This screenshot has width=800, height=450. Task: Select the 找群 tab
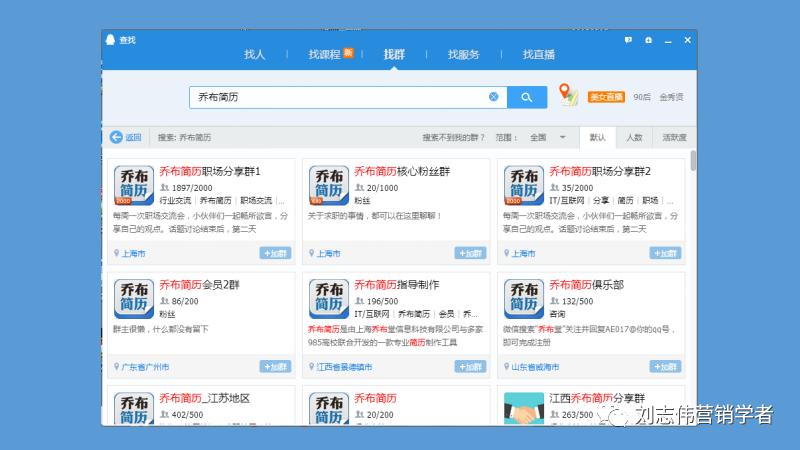pyautogui.click(x=394, y=55)
